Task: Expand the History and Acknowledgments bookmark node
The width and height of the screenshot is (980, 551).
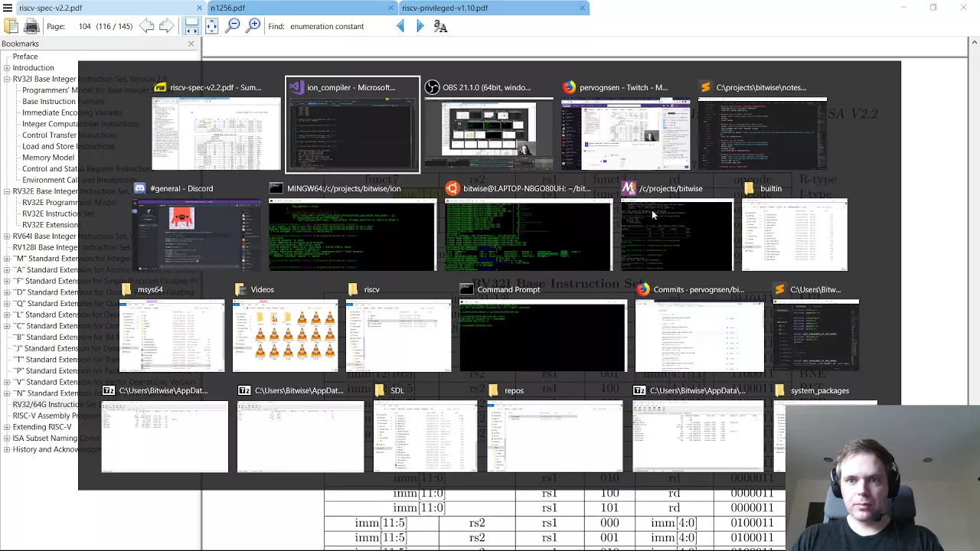Action: click(6, 449)
